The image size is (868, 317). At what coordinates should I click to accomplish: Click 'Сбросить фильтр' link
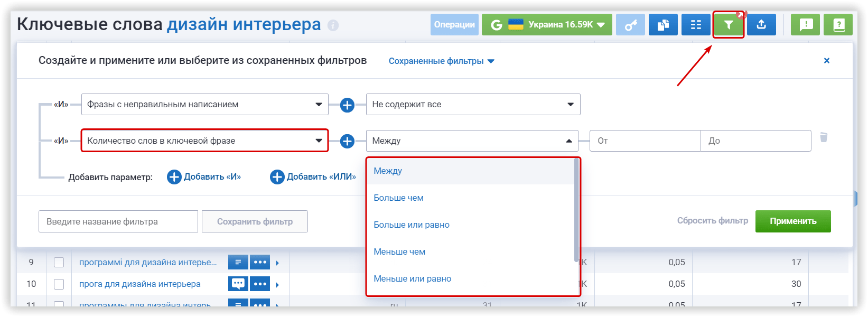[x=712, y=221]
